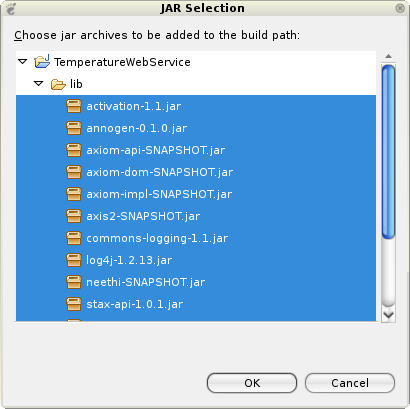The width and height of the screenshot is (410, 409).
Task: Select annogen-0.1.0.jar in the list
Action: click(137, 128)
